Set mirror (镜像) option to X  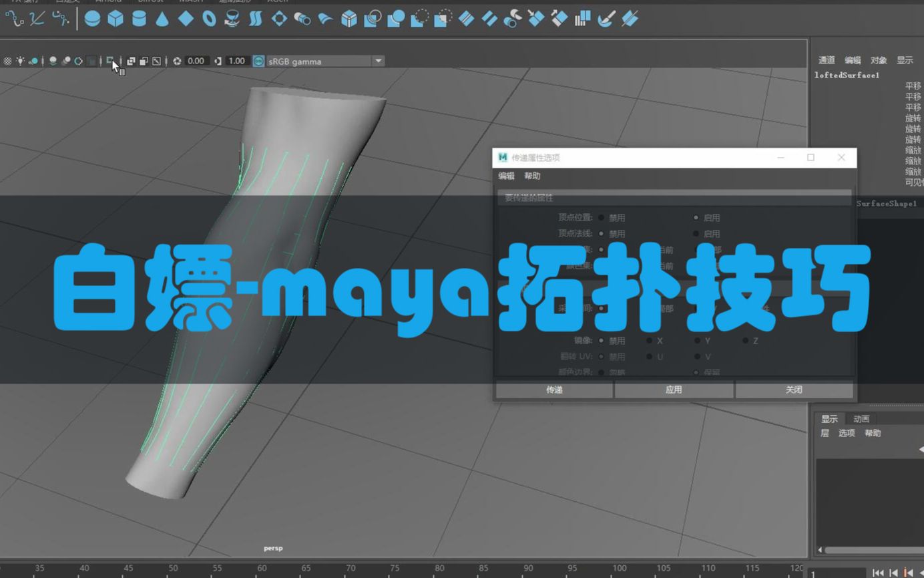coord(650,341)
